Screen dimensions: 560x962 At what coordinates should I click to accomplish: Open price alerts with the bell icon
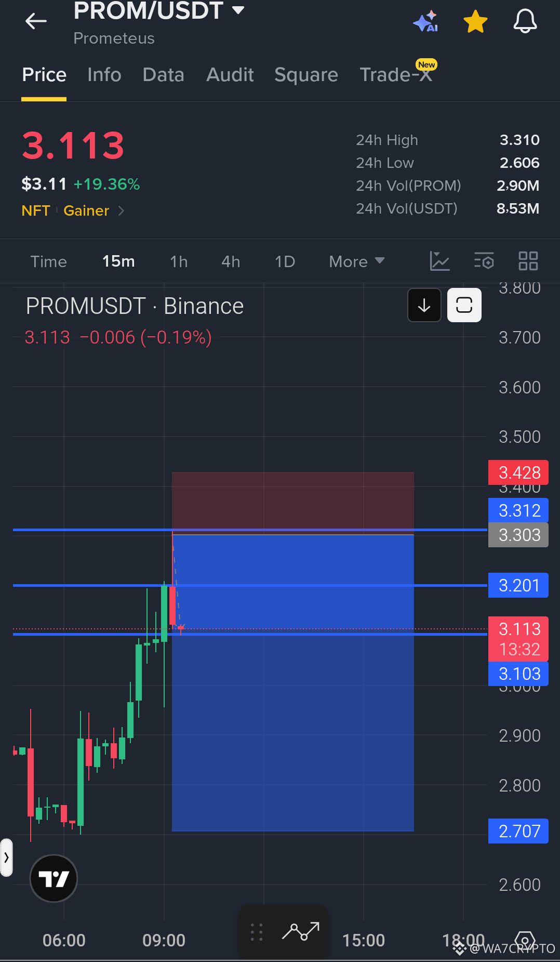point(525,22)
